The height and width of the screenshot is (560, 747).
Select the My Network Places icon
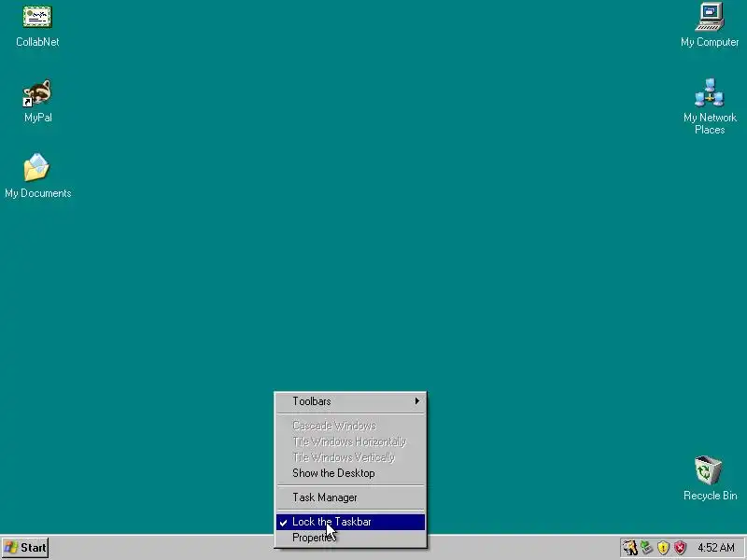click(710, 92)
